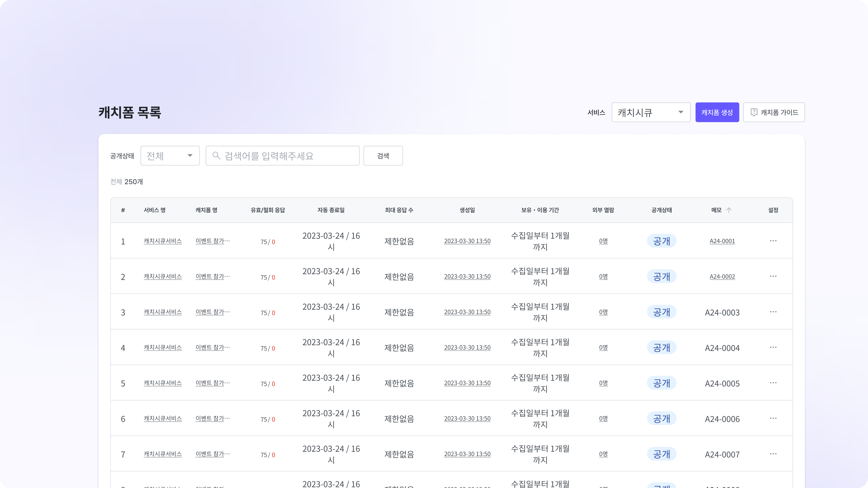
Task: Click the 캐치폼 목록 page title
Action: coord(130,112)
